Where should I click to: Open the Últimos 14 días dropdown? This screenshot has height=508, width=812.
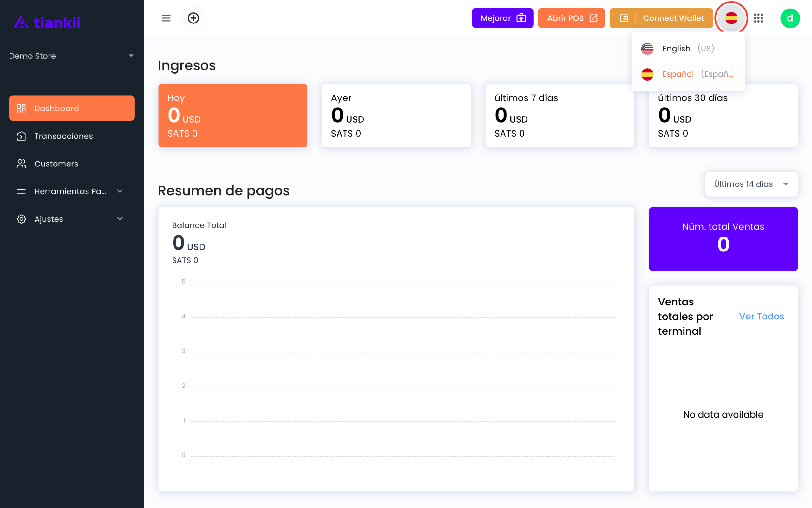[751, 184]
